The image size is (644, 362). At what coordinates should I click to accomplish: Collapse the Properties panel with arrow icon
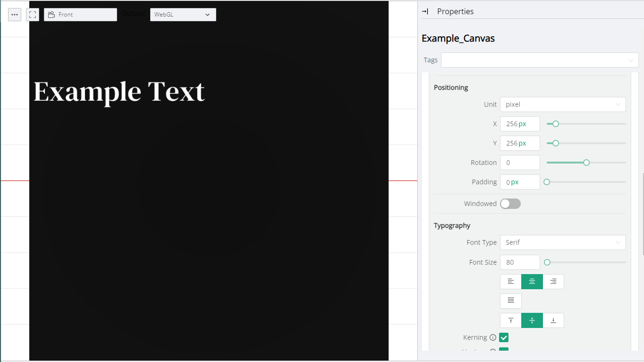click(x=425, y=11)
